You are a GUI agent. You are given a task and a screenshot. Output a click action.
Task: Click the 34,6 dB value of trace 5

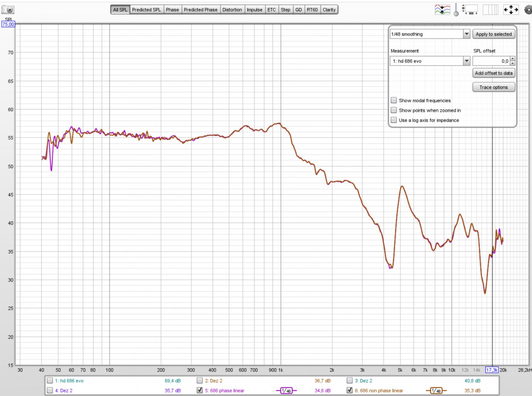(322, 390)
